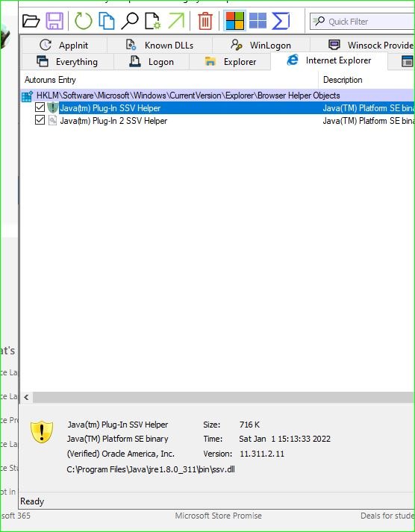Click the Open folder toolbar icon
Viewport: 415px width, 532px height.
pos(31,21)
